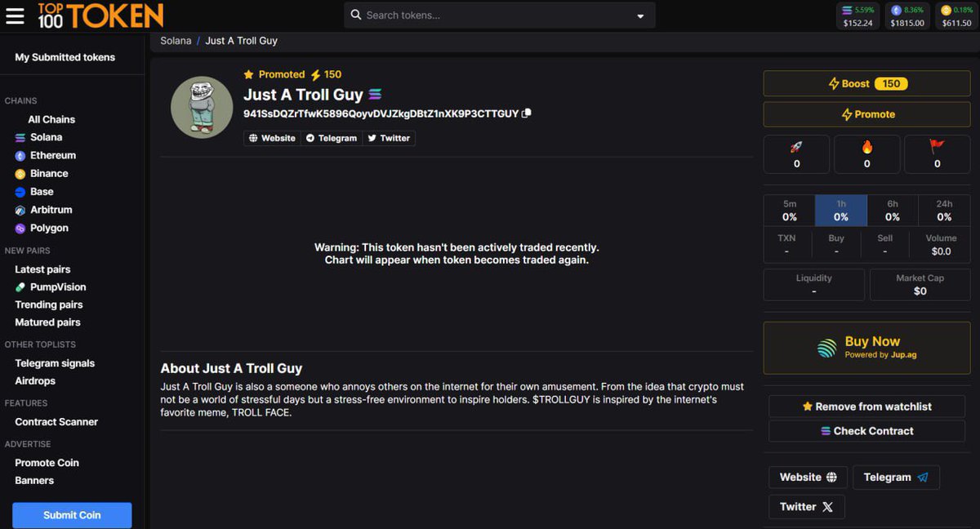Open the hamburger menu icon

(16, 16)
